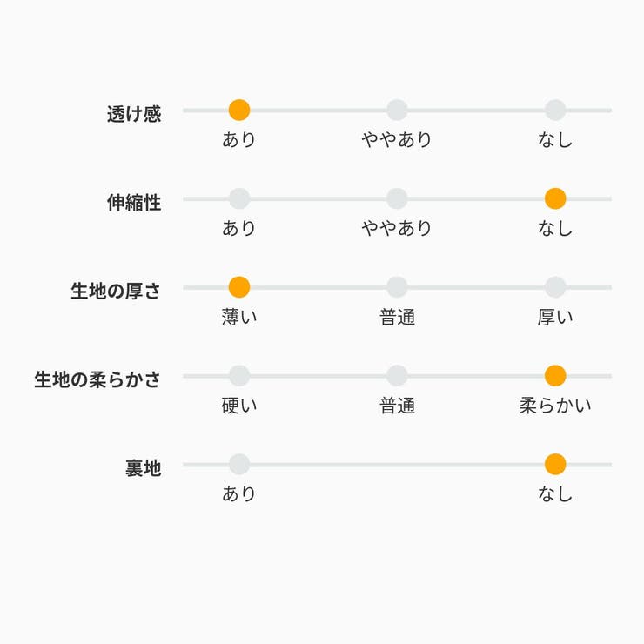This screenshot has width=644, height=644.
Task: Click the '薄い' text label
Action: coord(239,317)
